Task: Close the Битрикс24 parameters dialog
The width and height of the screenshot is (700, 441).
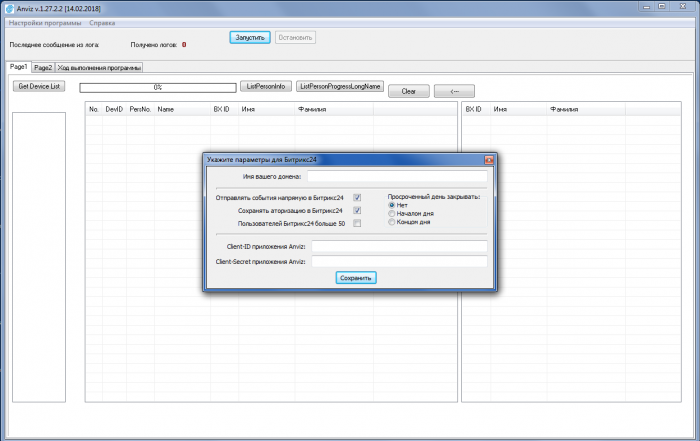Action: 489,160
